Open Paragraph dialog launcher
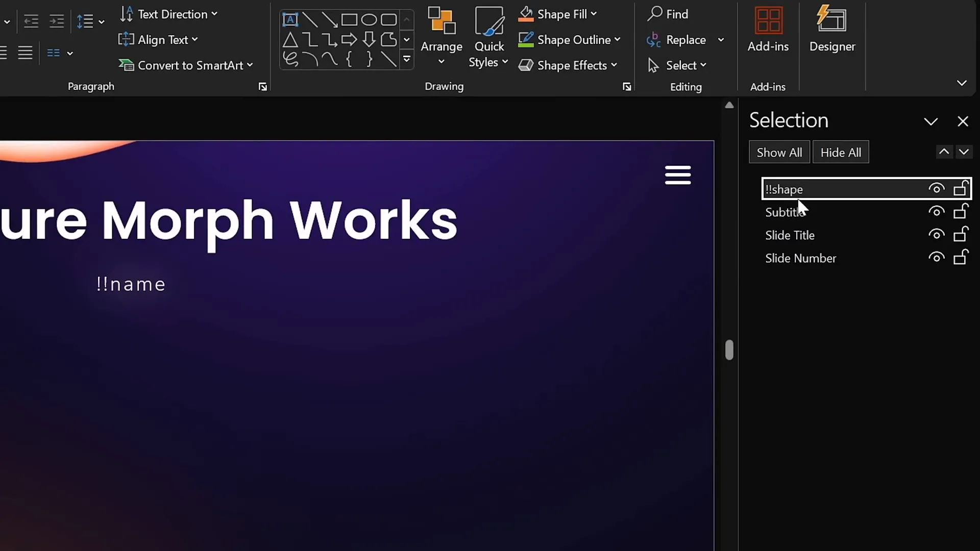 point(262,87)
